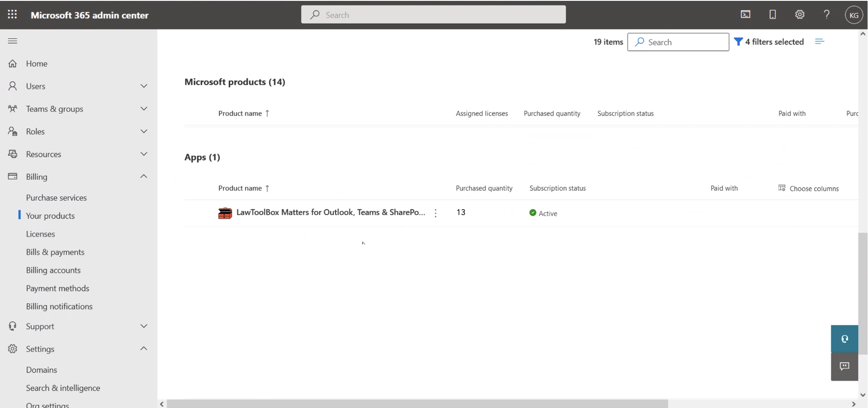Image resolution: width=868 pixels, height=408 pixels.
Task: Click the top Microsoft 365 search box
Action: pos(433,15)
